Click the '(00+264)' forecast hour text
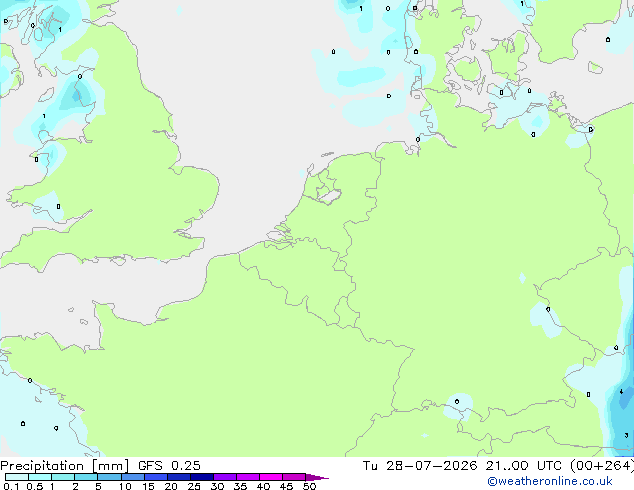The width and height of the screenshot is (634, 490). click(602, 466)
